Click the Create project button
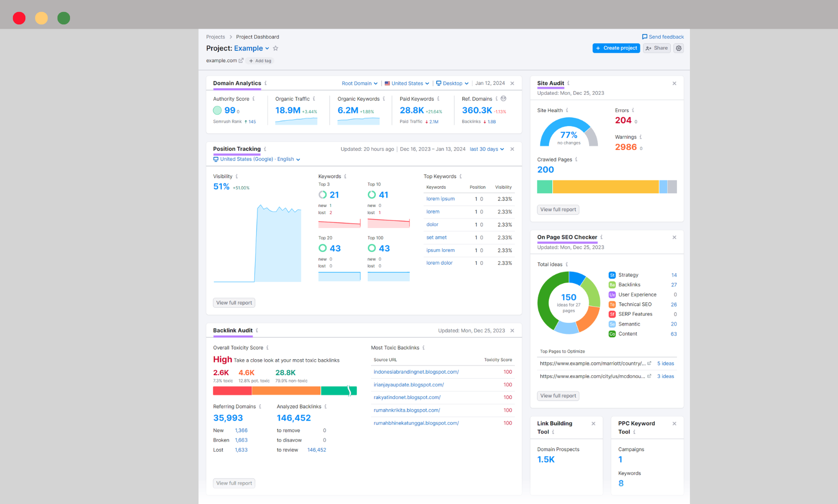Image resolution: width=838 pixels, height=504 pixels. click(x=616, y=48)
